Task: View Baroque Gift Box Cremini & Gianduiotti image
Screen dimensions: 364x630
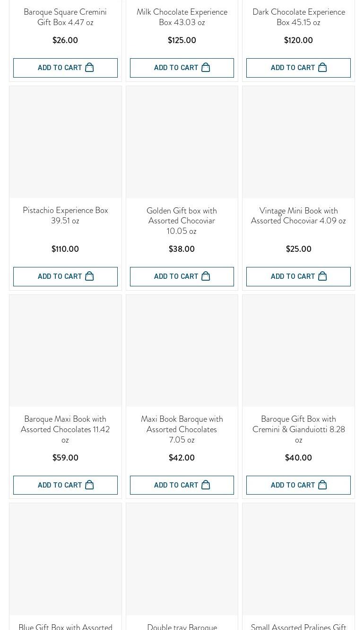Action: point(298,351)
